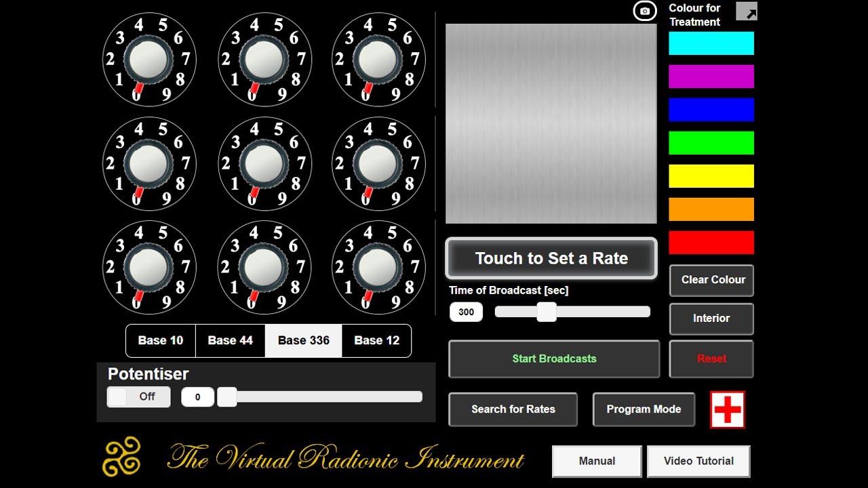Image resolution: width=868 pixels, height=488 pixels.
Task: Select the yellow treatment colour
Action: (711, 176)
